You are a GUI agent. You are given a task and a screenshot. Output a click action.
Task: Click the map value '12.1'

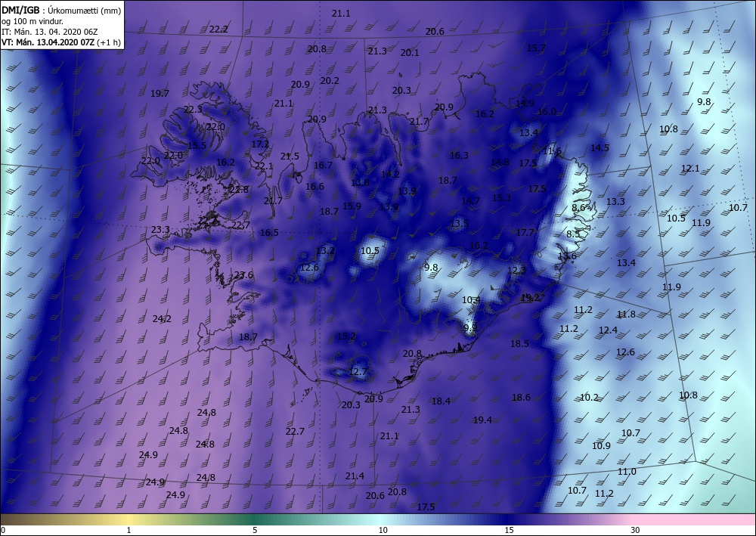[x=690, y=169]
